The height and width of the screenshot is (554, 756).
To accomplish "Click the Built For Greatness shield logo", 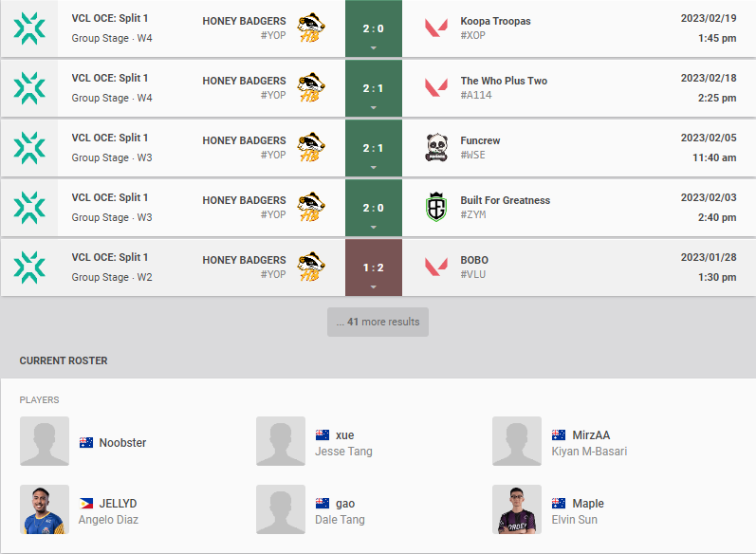I will (436, 208).
